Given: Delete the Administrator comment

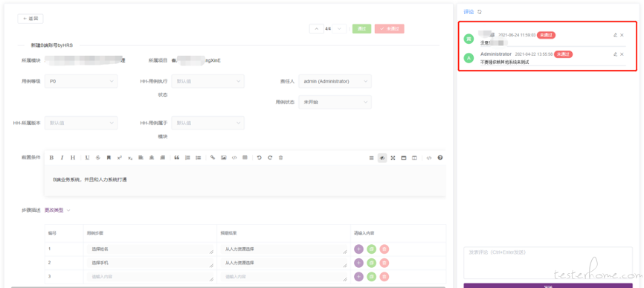Looking at the screenshot, I should coord(622,54).
